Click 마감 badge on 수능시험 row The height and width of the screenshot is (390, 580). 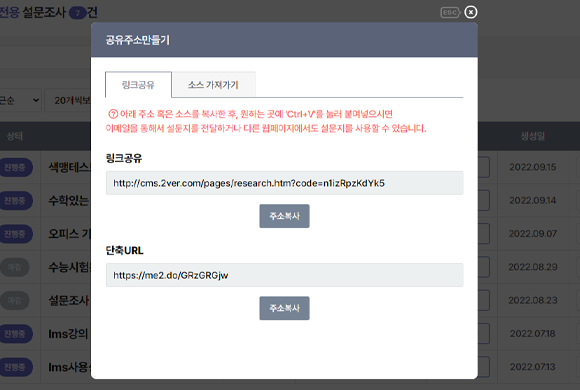[15, 267]
